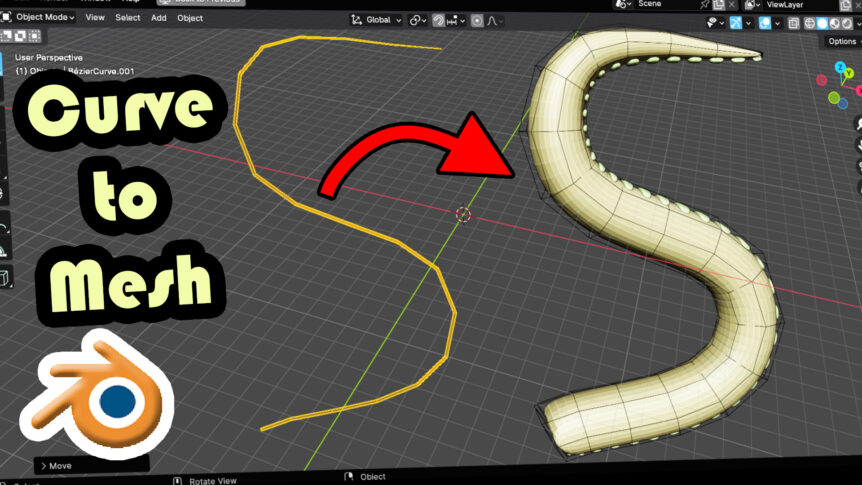Image resolution: width=862 pixels, height=485 pixels.
Task: Click the Scene name field
Action: (666, 4)
